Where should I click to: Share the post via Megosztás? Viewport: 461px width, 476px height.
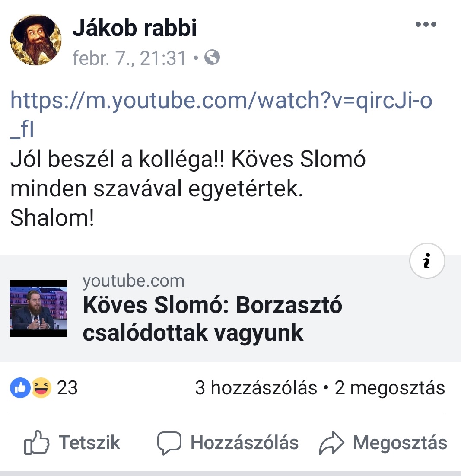383,443
